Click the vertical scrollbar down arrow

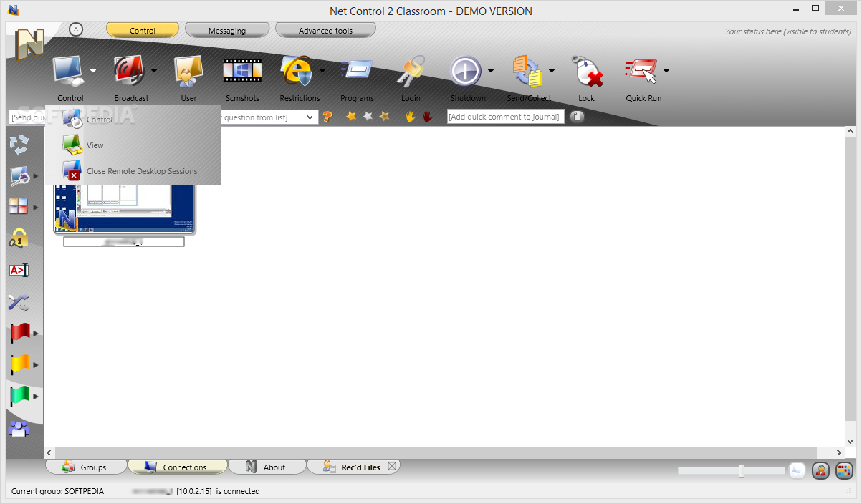click(x=850, y=442)
